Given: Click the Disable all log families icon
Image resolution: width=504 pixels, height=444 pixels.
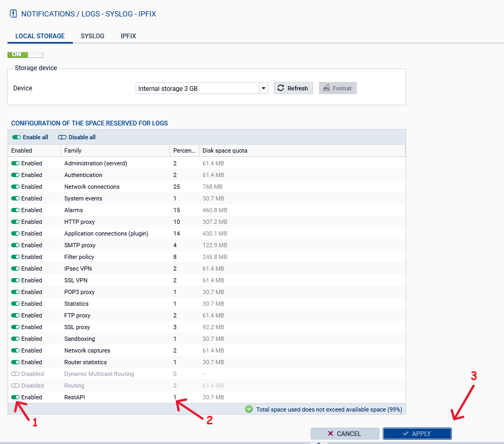Looking at the screenshot, I should click(62, 137).
